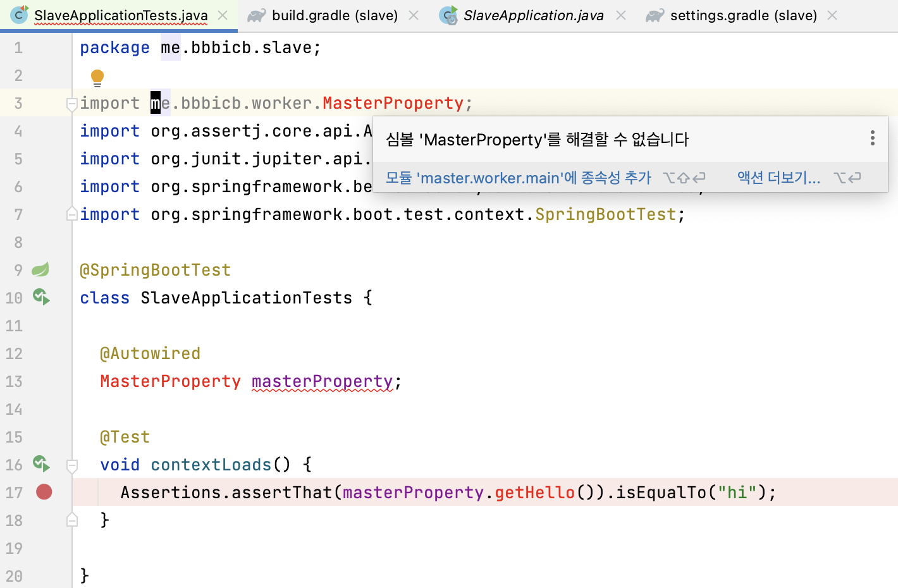The width and height of the screenshot is (898, 588).
Task: Close the build.gradle (slave) tab
Action: (x=414, y=15)
